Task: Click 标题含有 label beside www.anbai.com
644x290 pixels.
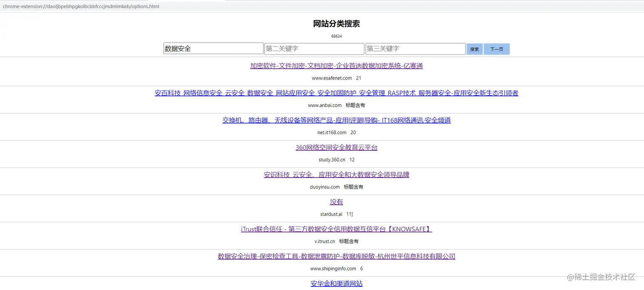Action: [x=355, y=105]
